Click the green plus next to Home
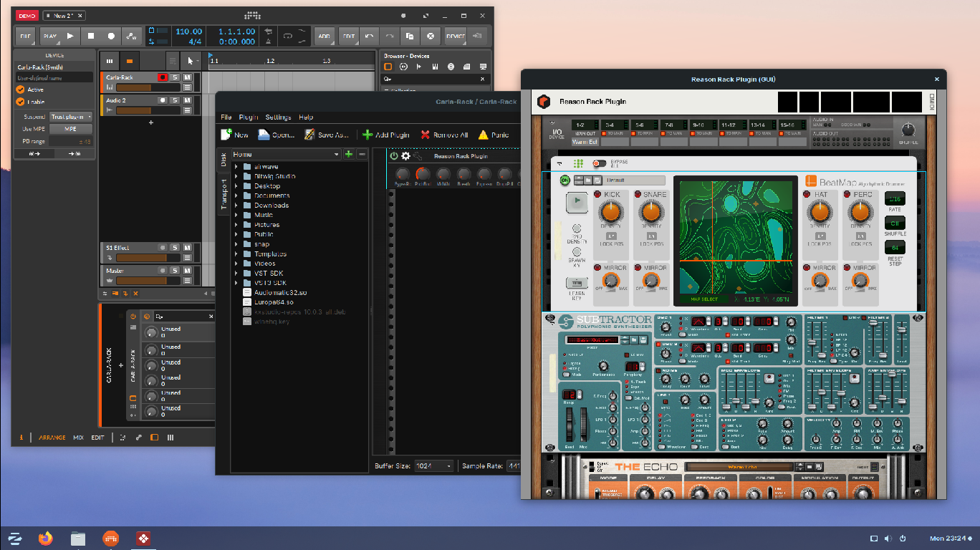980x550 pixels. [349, 154]
